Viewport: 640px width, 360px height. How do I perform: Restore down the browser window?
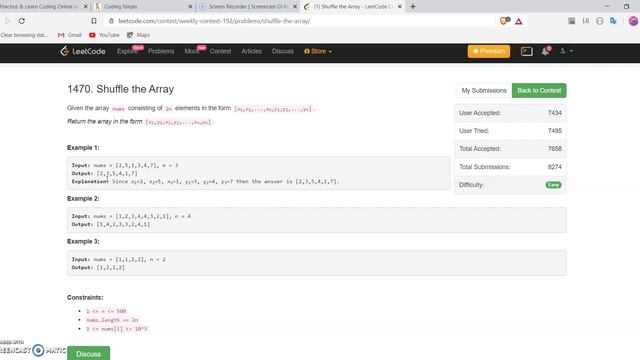click(627, 7)
